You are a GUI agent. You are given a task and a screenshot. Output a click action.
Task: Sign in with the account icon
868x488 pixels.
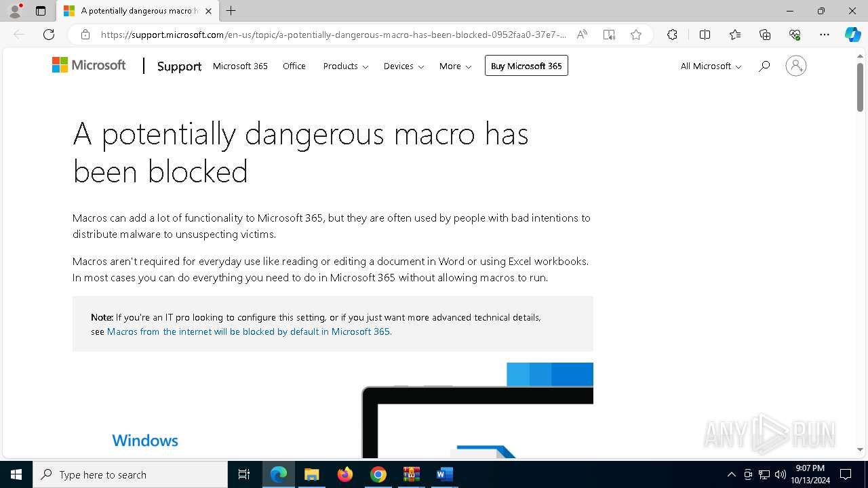pyautogui.click(x=795, y=66)
